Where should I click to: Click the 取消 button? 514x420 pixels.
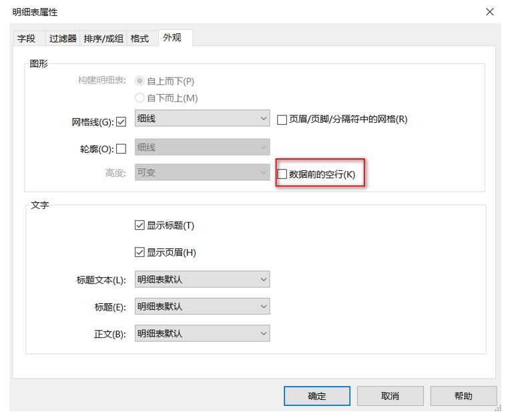click(391, 396)
